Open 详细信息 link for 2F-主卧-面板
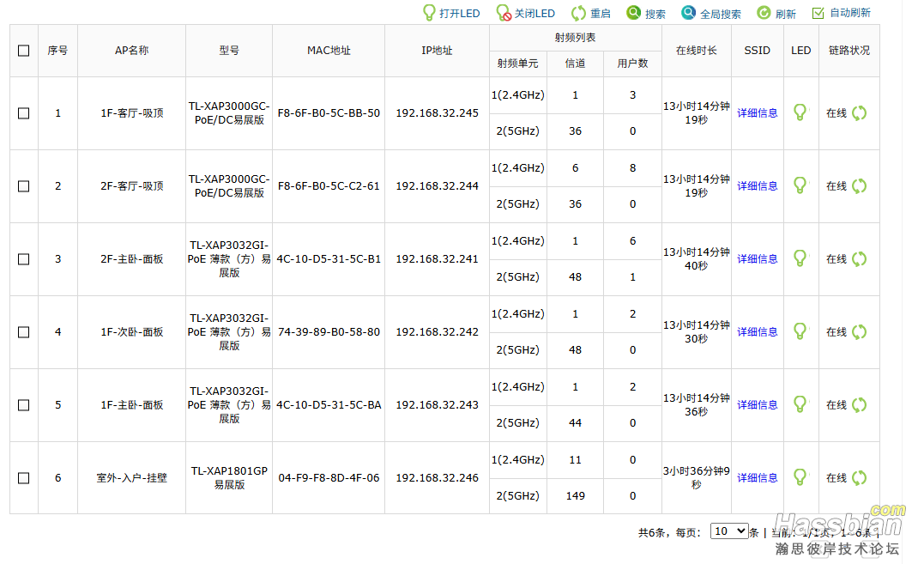Image resolution: width=924 pixels, height=564 pixels. (x=758, y=259)
